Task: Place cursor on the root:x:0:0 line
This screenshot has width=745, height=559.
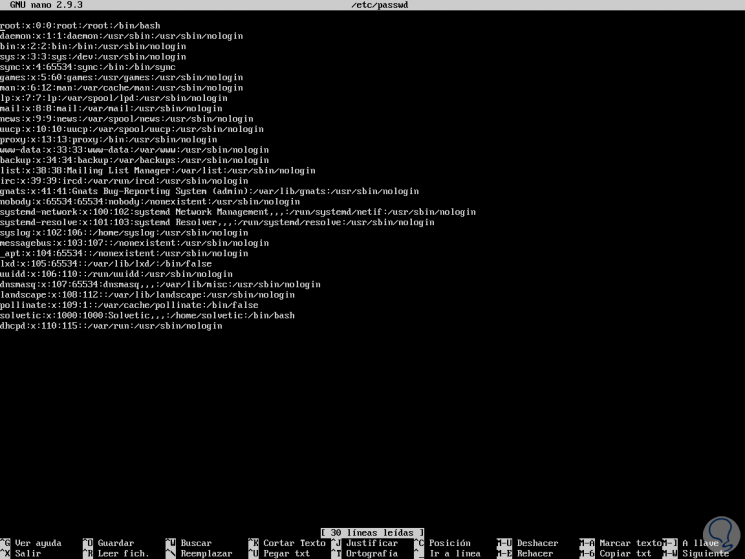Action: click(80, 26)
